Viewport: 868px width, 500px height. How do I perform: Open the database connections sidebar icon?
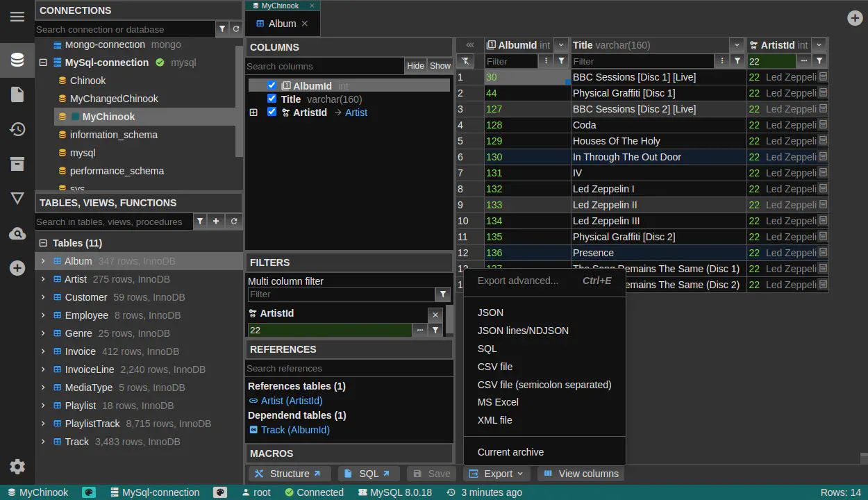[x=17, y=60]
